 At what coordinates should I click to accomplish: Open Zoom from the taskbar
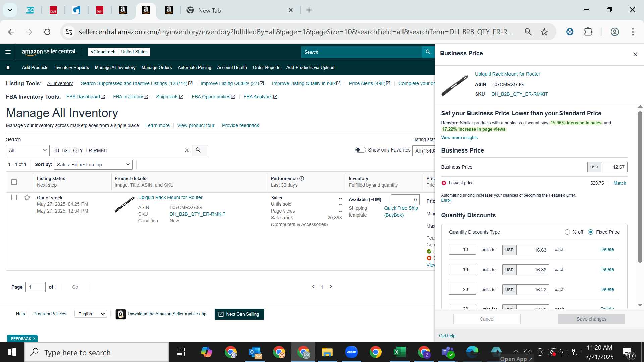point(351,352)
